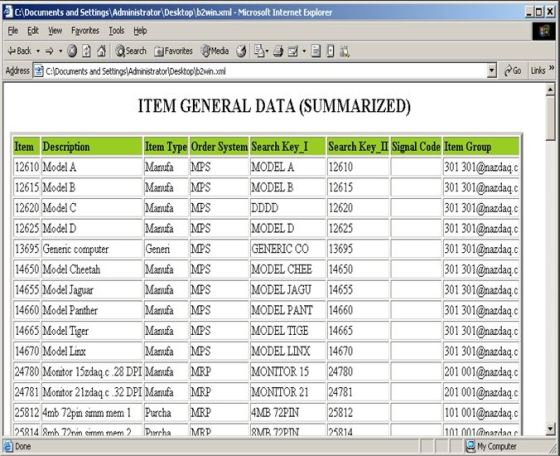Expand the Address bar dropdown arrow
Screen dimensions: 560x456
pos(492,71)
